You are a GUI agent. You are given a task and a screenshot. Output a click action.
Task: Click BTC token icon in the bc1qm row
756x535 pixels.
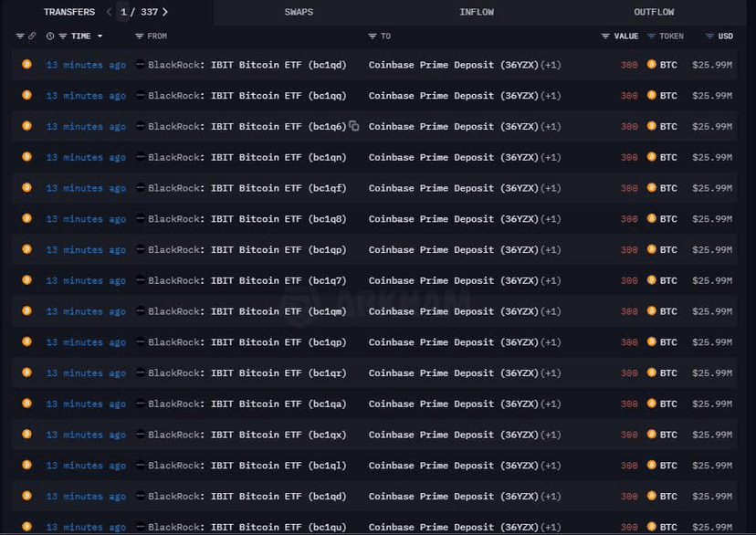(651, 311)
